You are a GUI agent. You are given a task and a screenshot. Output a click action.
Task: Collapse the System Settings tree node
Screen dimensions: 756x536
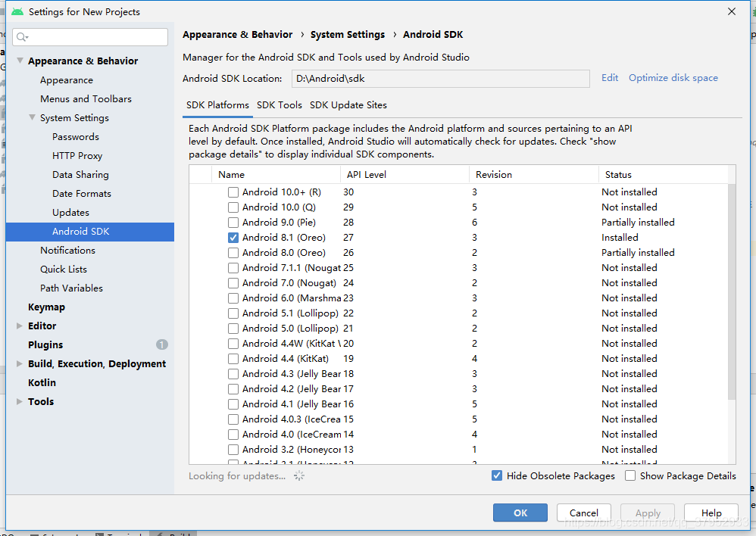32,118
